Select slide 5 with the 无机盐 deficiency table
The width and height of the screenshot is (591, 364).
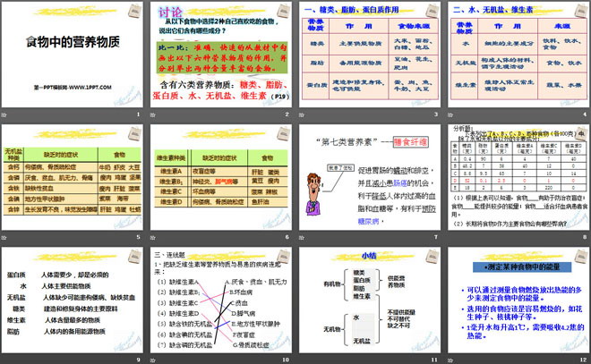click(x=72, y=177)
